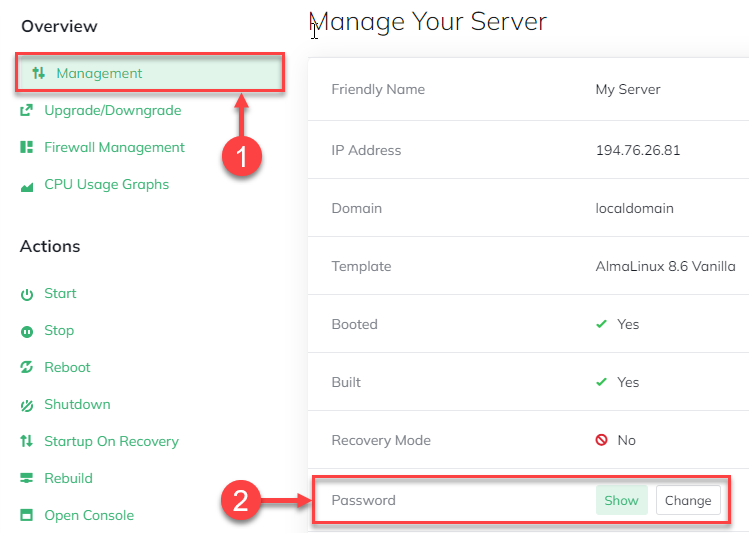Image resolution: width=749 pixels, height=533 pixels.
Task: Show the server password
Action: (x=621, y=501)
